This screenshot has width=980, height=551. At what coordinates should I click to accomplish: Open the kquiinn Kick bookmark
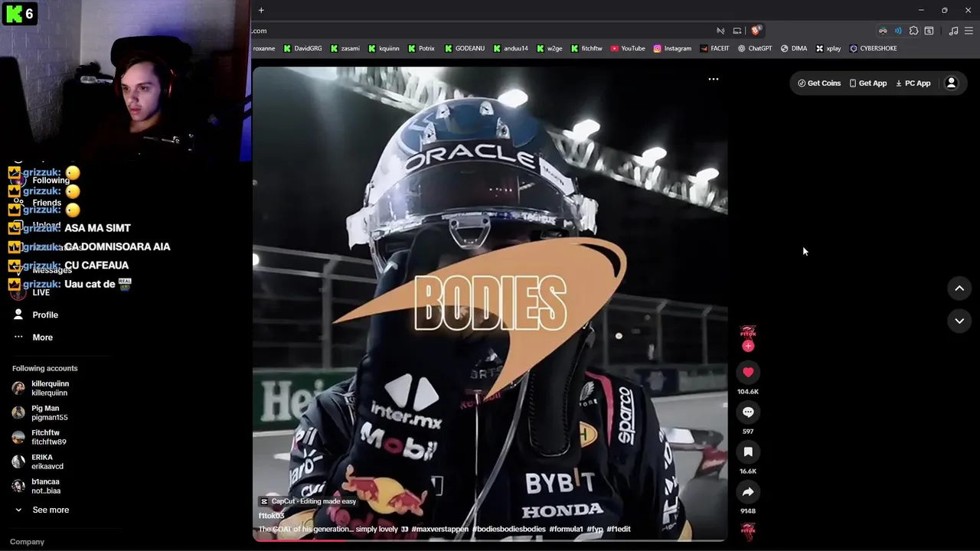(x=384, y=48)
